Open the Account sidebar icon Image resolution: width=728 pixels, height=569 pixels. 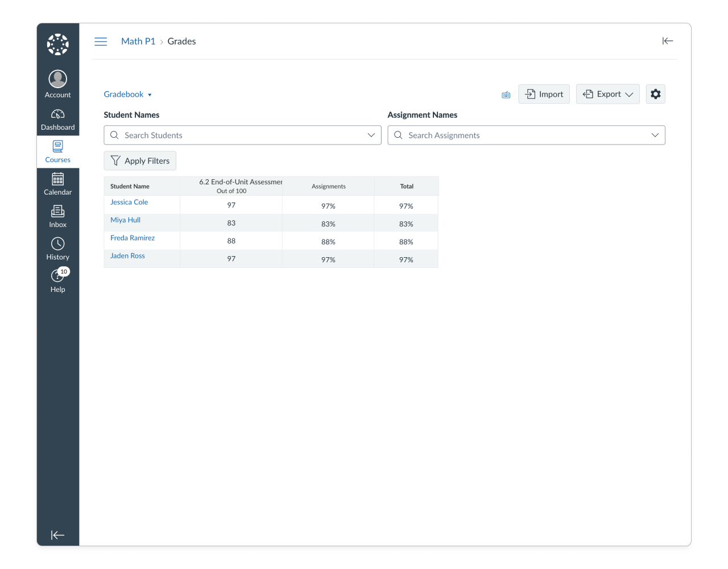57,79
